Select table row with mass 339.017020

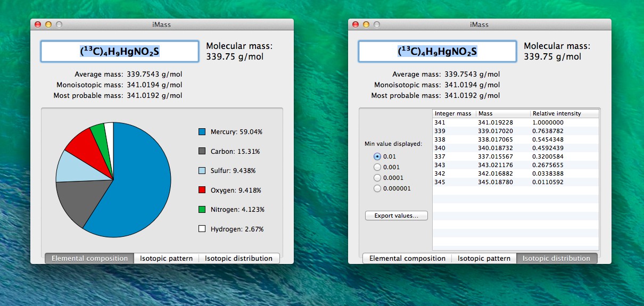coord(516,131)
